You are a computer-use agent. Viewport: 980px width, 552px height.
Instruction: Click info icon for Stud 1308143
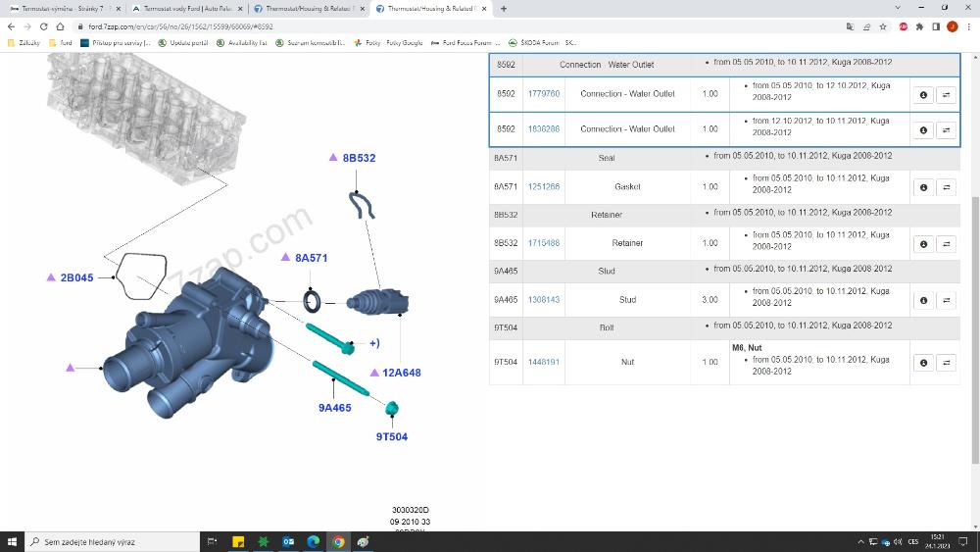tap(923, 301)
